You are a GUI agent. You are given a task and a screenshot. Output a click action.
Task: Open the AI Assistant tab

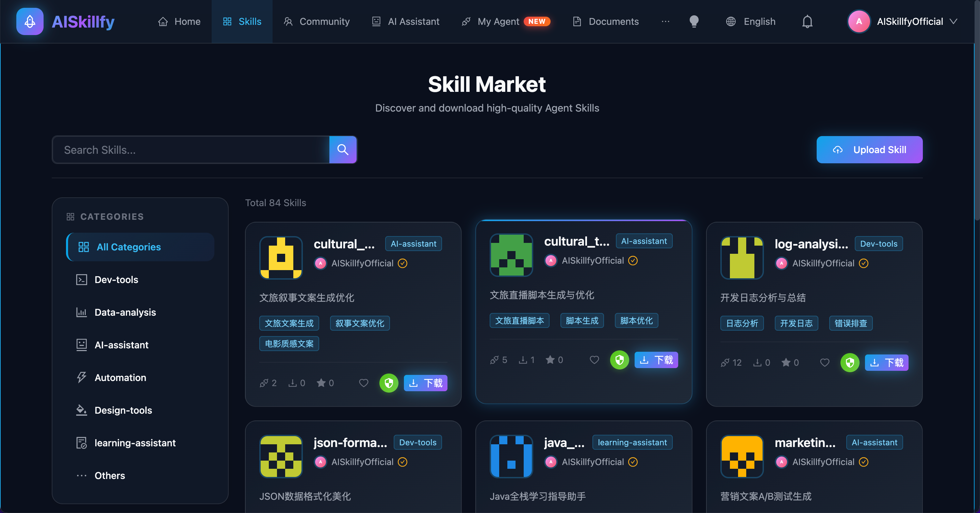pos(406,21)
